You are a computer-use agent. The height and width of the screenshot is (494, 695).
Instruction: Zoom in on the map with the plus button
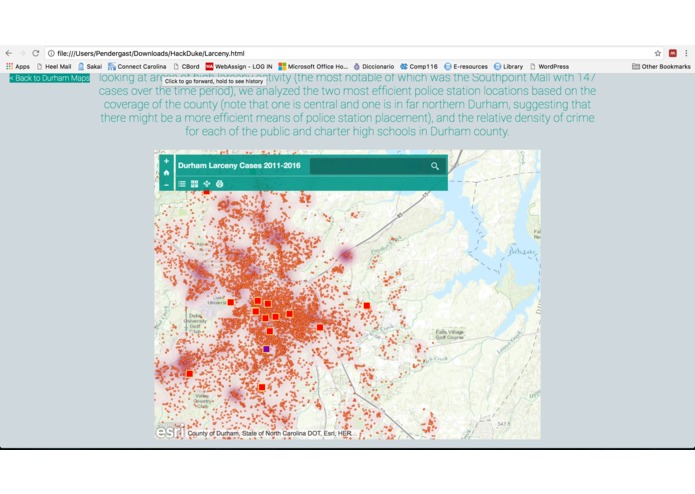(166, 161)
